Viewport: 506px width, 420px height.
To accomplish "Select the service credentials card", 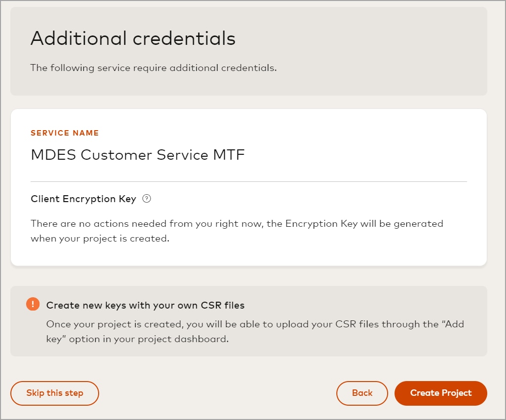I will click(249, 187).
